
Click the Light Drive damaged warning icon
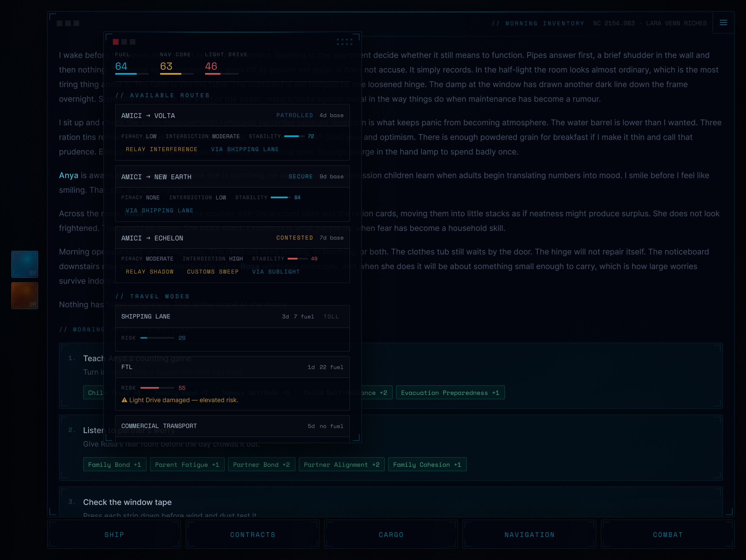[x=124, y=400]
